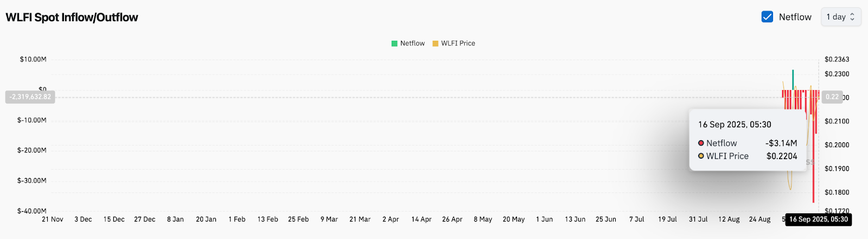Click the 21 Nov date axis label
The height and width of the screenshot is (239, 868).
pos(53,219)
